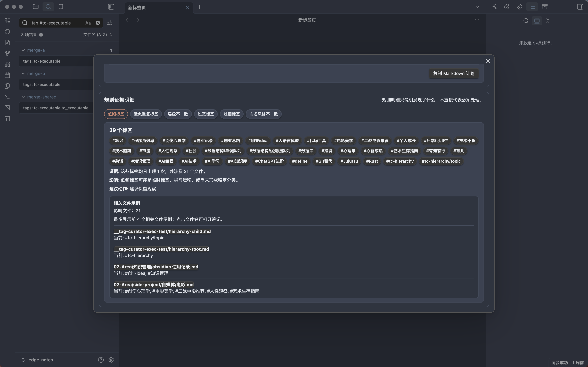Click the archive box icon in right sidebar
588x367 pixels.
tap(545, 7)
